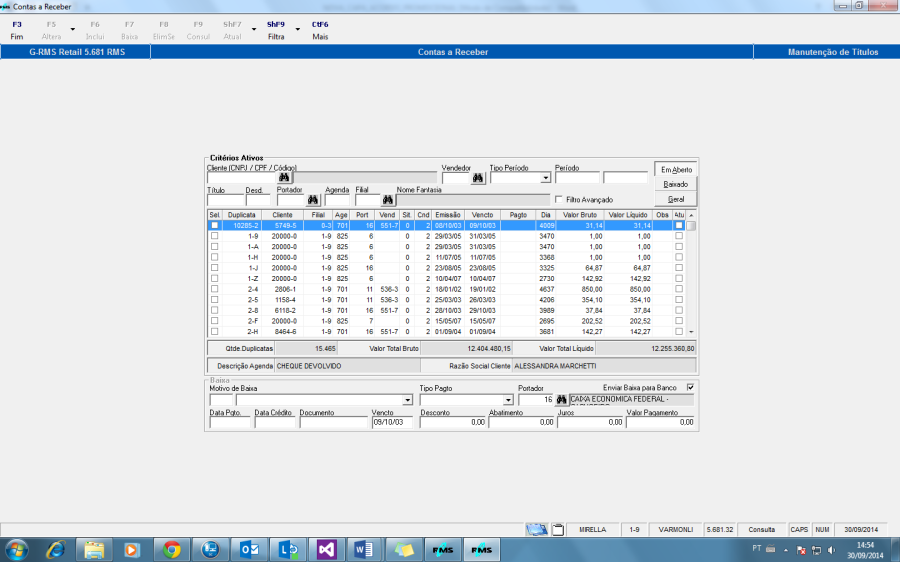The width and height of the screenshot is (900, 562).
Task: Select the row with cliente 2806-1
Action: [448, 289]
